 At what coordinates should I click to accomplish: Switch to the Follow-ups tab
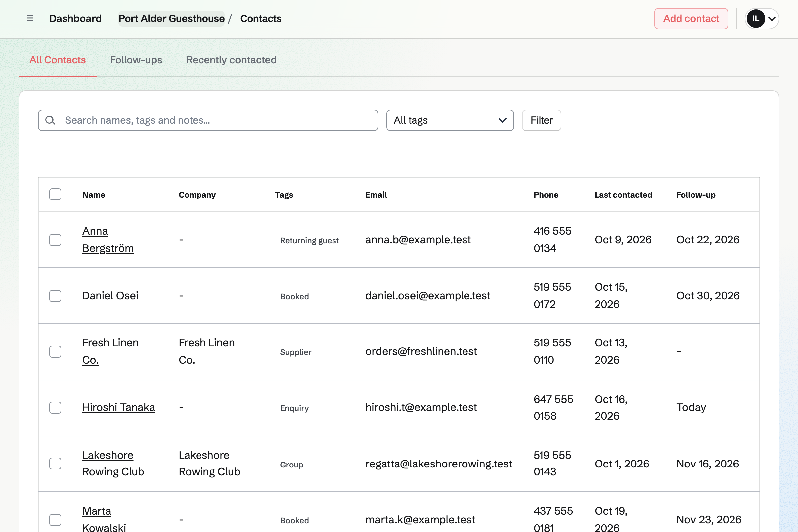click(136, 60)
